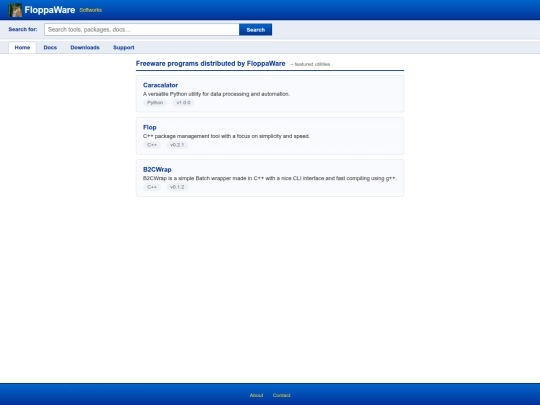
Task: Click the featured utilities subtitle
Action: (310, 64)
